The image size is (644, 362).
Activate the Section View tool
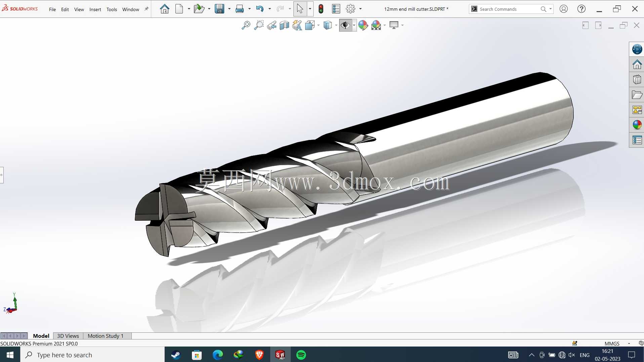click(x=284, y=25)
